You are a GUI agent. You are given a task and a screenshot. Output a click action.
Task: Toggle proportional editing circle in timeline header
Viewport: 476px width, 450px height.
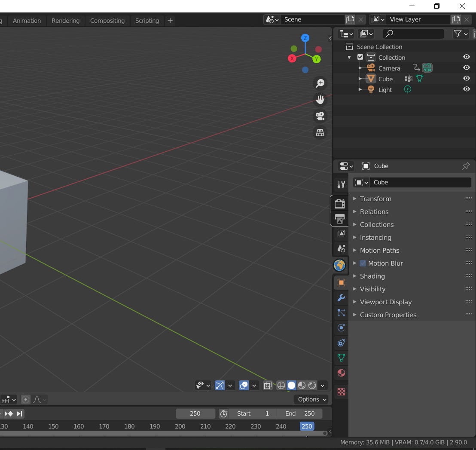25,400
